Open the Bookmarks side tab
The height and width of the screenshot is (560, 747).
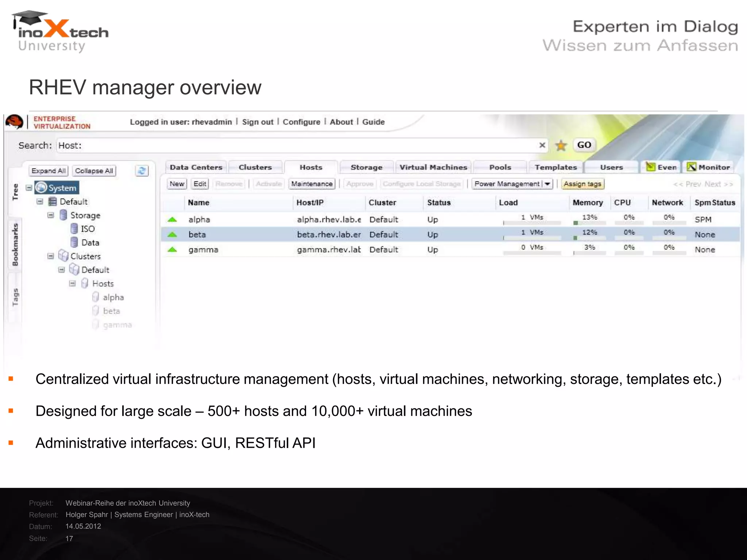[x=15, y=245]
